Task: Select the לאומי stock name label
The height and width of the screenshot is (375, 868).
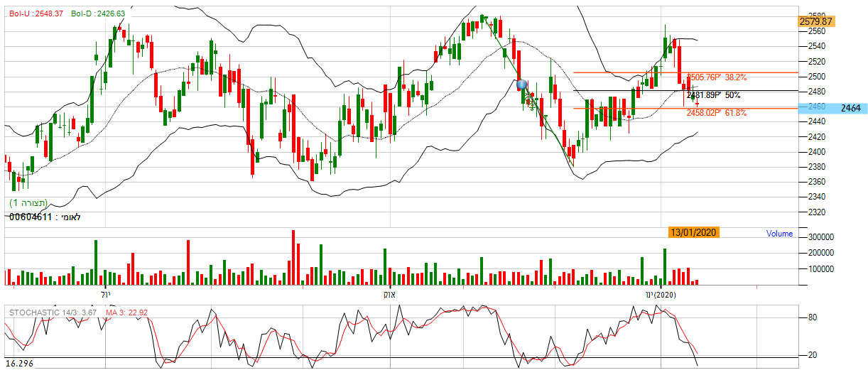Action: click(x=69, y=217)
